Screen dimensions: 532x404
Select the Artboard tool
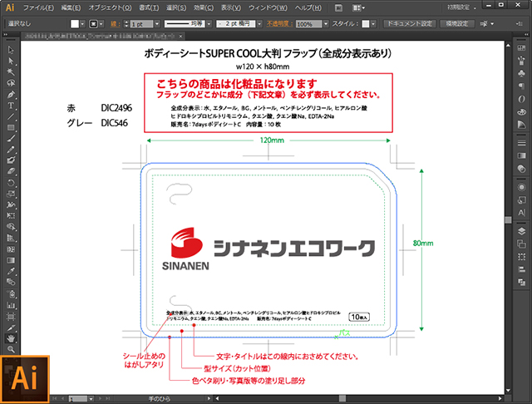coord(11,317)
